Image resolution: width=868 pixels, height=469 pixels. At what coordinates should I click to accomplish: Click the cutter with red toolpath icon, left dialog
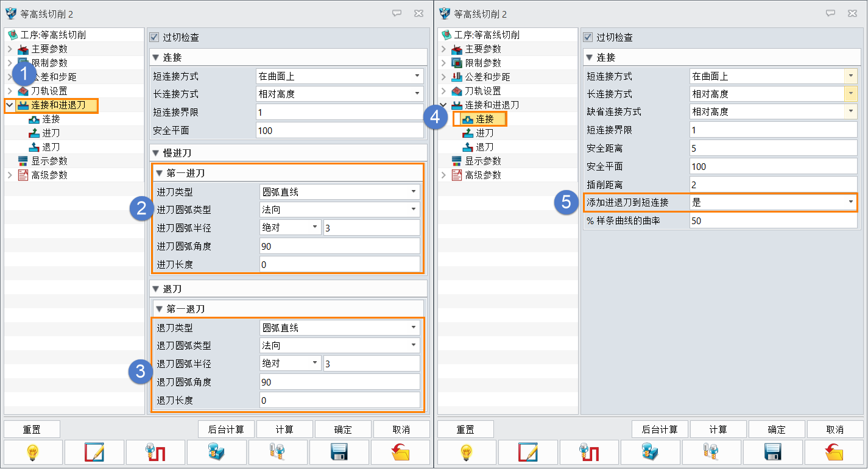155,453
